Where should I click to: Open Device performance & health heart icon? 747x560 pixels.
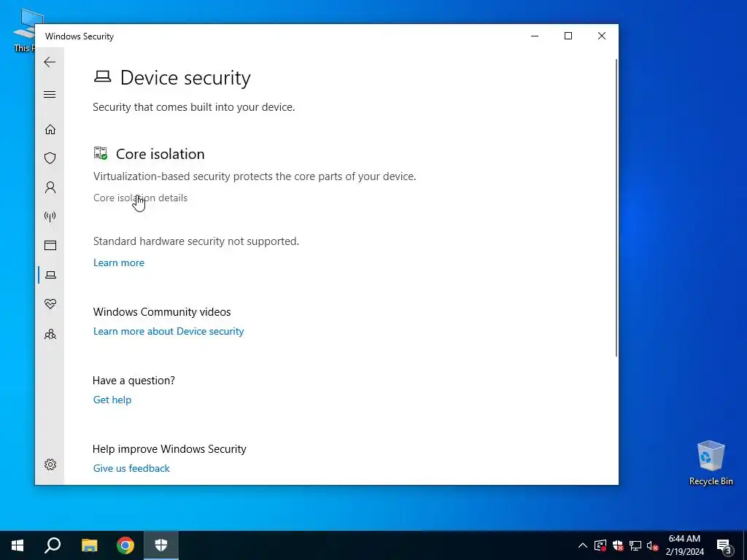50,304
